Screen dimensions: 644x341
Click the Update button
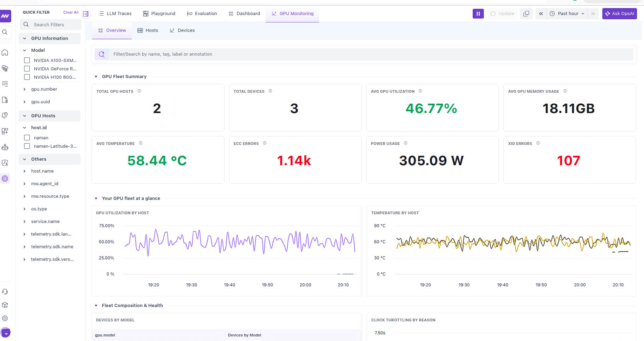tap(502, 14)
